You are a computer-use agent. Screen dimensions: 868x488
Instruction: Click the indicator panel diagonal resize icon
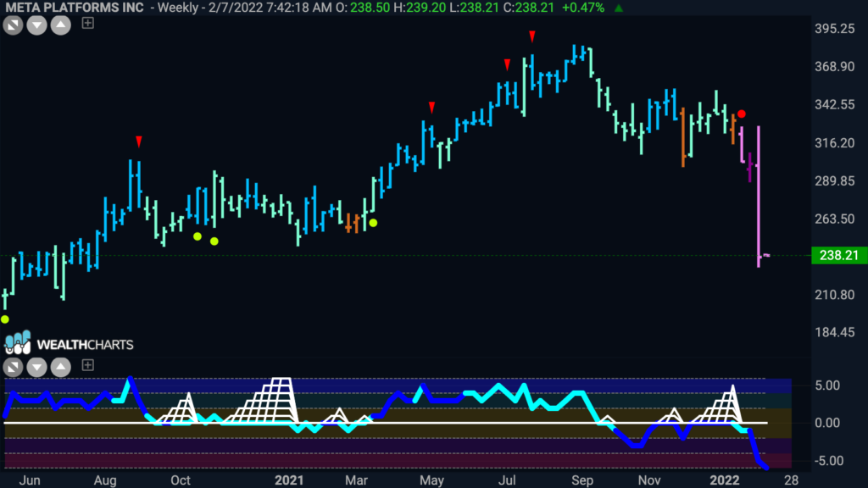[x=13, y=367]
